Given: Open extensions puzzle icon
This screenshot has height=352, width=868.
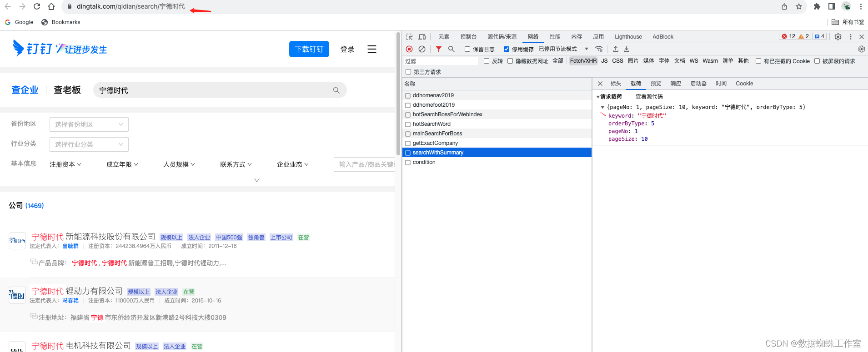Looking at the screenshot, I should (817, 6).
